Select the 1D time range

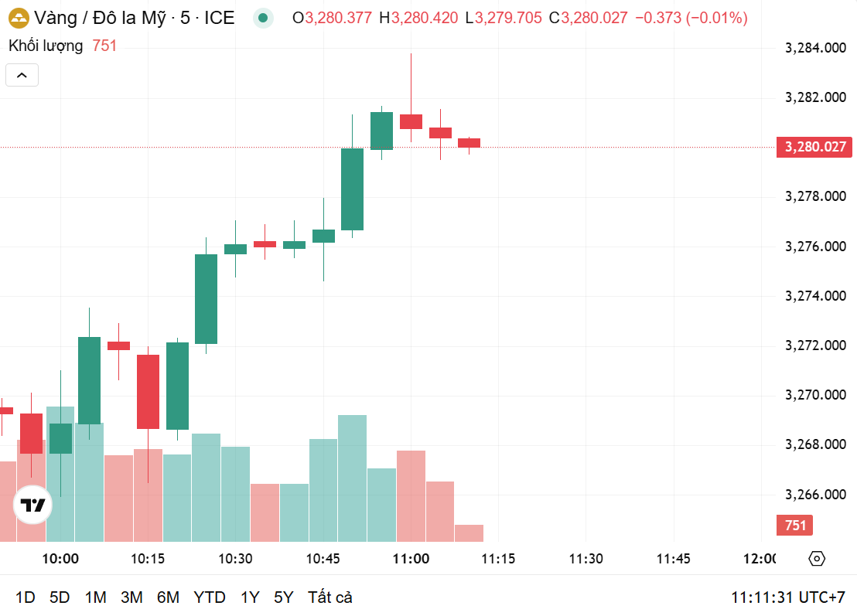pos(26,597)
